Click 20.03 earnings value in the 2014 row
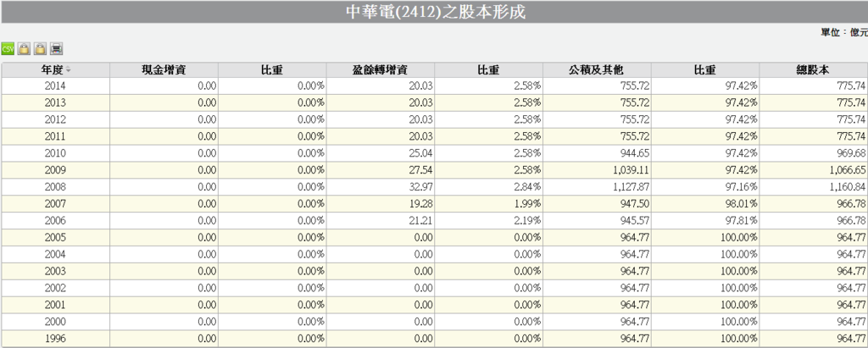This screenshot has width=868, height=348. point(422,86)
